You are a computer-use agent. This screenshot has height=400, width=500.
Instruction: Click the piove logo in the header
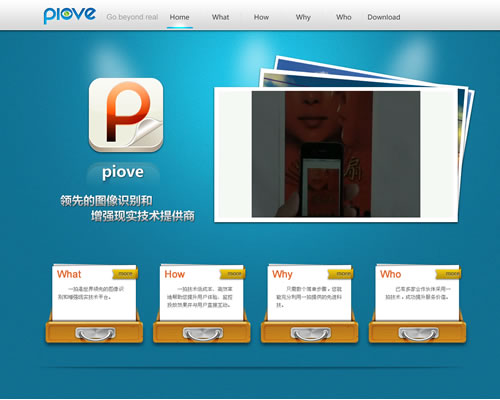click(x=70, y=15)
